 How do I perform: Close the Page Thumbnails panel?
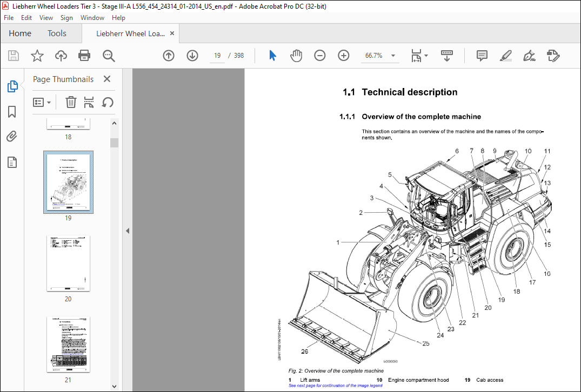click(x=107, y=79)
